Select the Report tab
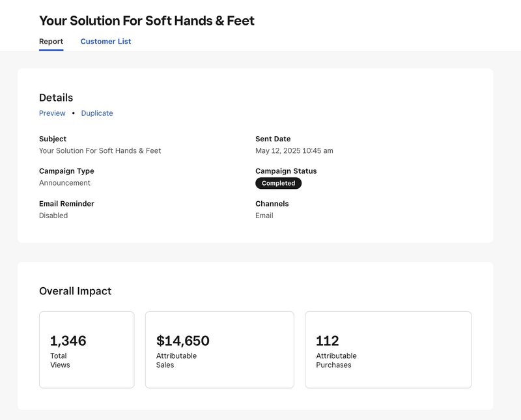Viewport: 521px width, 420px height. pyautogui.click(x=51, y=42)
